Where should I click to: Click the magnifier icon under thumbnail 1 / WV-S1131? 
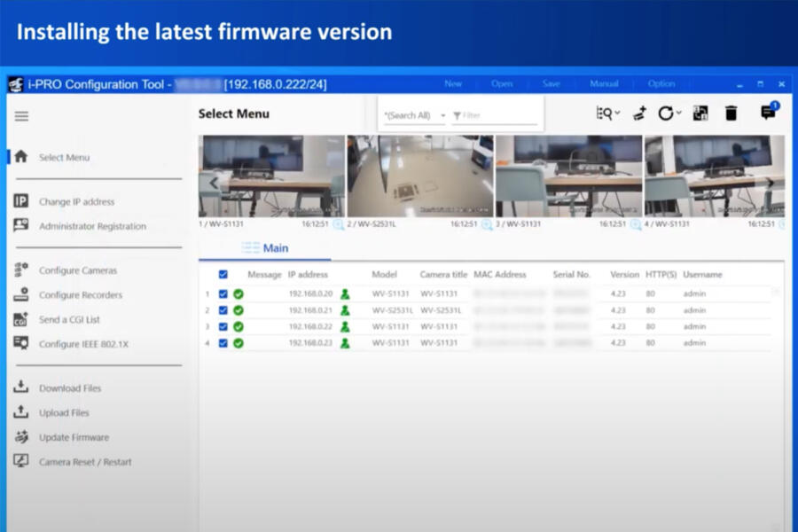tap(338, 224)
